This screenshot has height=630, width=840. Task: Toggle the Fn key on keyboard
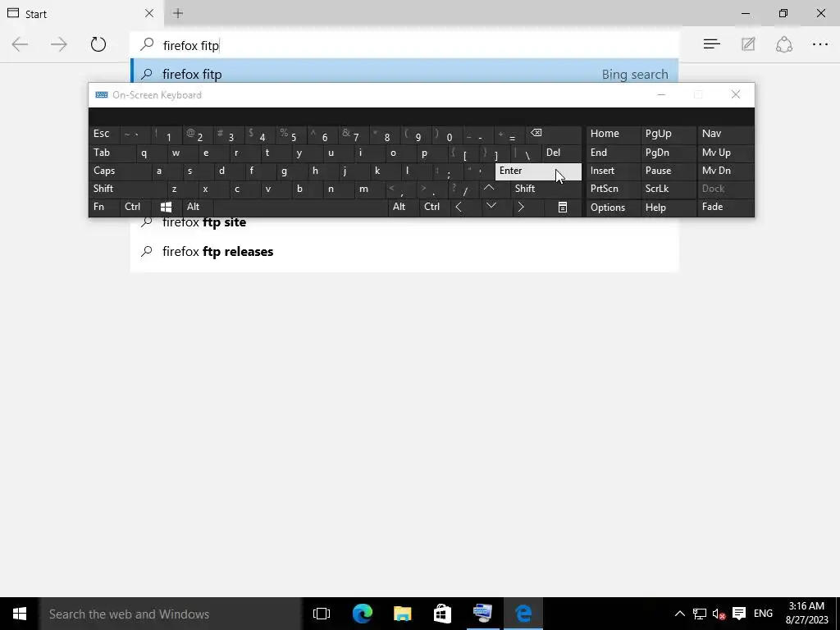tap(104, 207)
